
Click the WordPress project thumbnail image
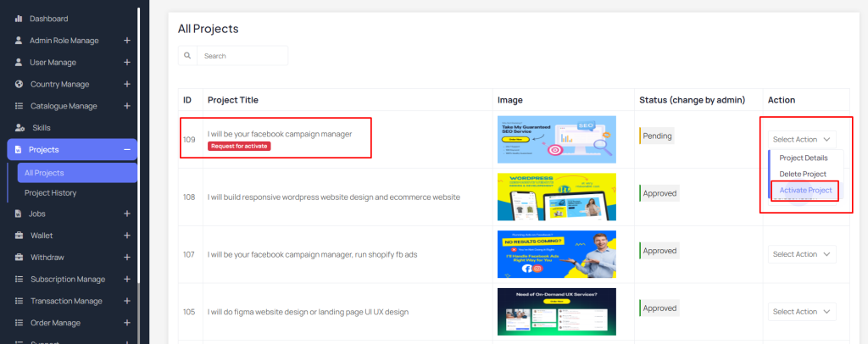coord(556,197)
